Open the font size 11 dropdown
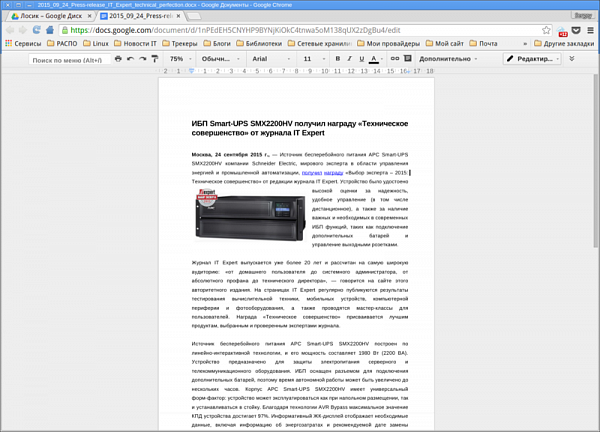This screenshot has width=600, height=432. pos(314,59)
